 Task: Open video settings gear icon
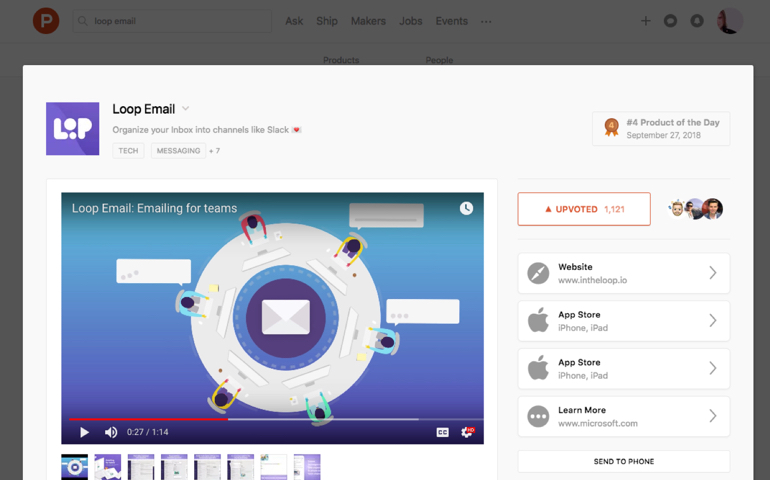click(x=467, y=432)
